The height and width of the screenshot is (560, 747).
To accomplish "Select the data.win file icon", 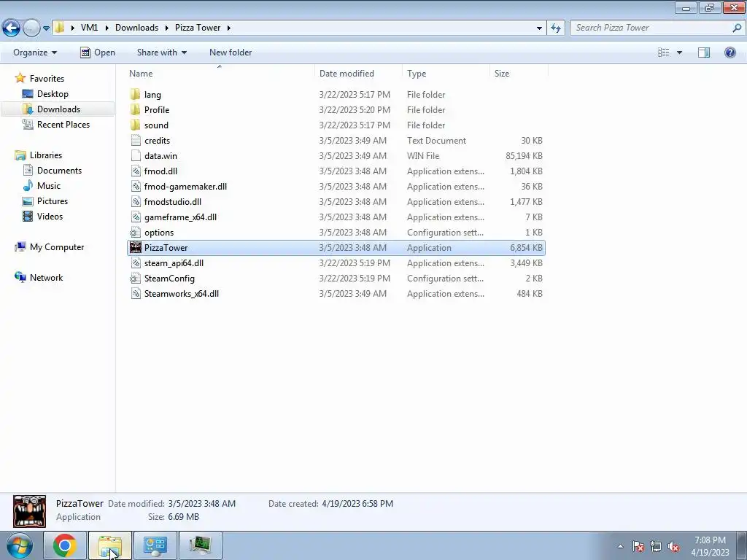I will click(135, 155).
